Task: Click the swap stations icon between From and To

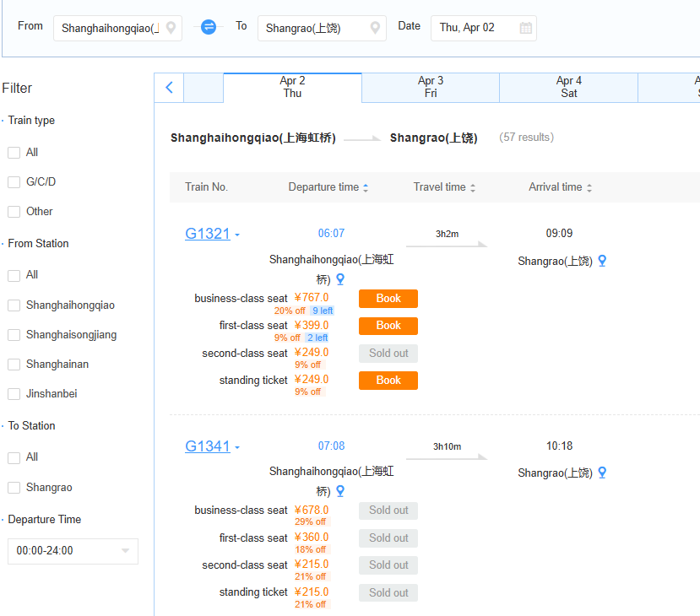Action: click(207, 27)
